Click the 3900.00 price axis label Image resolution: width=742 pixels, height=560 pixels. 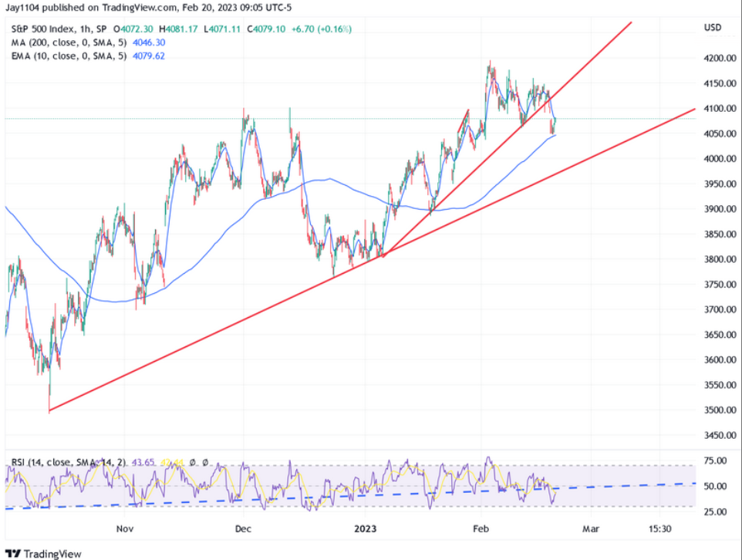click(720, 209)
